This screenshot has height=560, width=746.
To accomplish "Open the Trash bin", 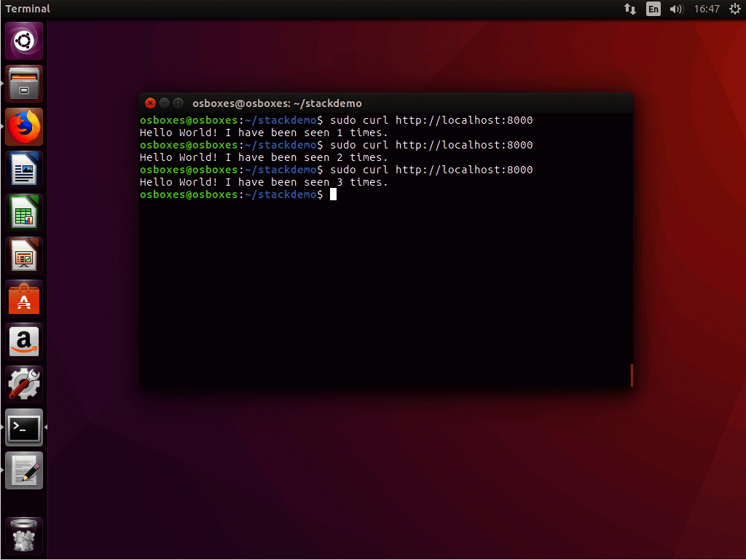I will pos(24,536).
